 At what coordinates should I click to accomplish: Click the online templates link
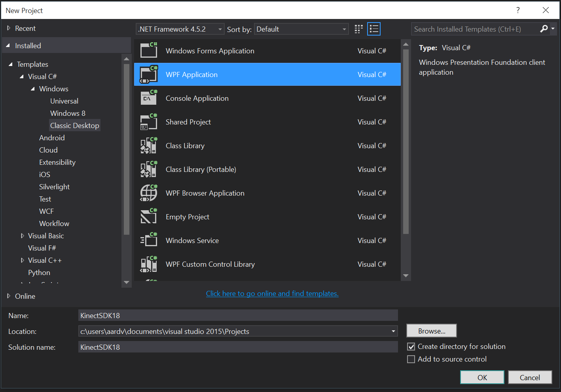272,294
